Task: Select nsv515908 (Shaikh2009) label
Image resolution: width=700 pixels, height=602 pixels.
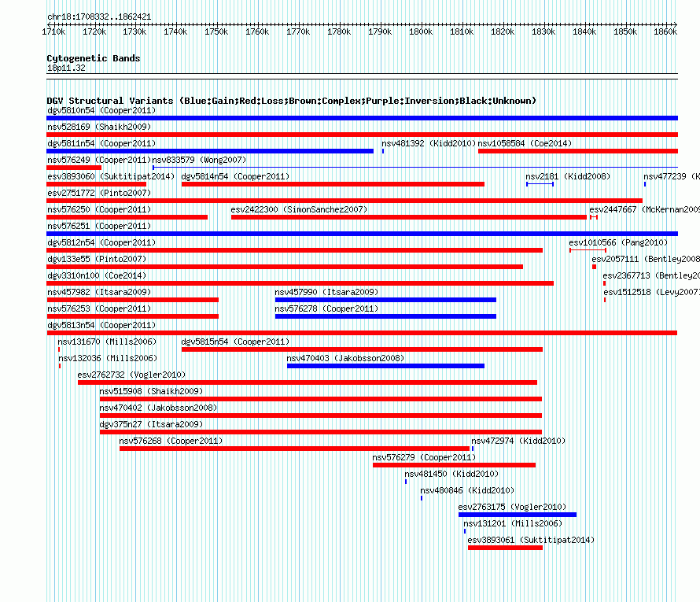Action: click(151, 391)
